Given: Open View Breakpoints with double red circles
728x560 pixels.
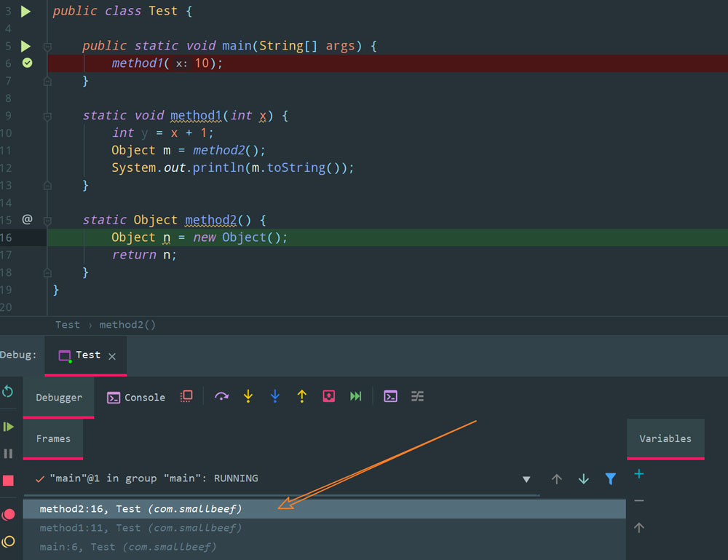Looking at the screenshot, I should click(9, 514).
